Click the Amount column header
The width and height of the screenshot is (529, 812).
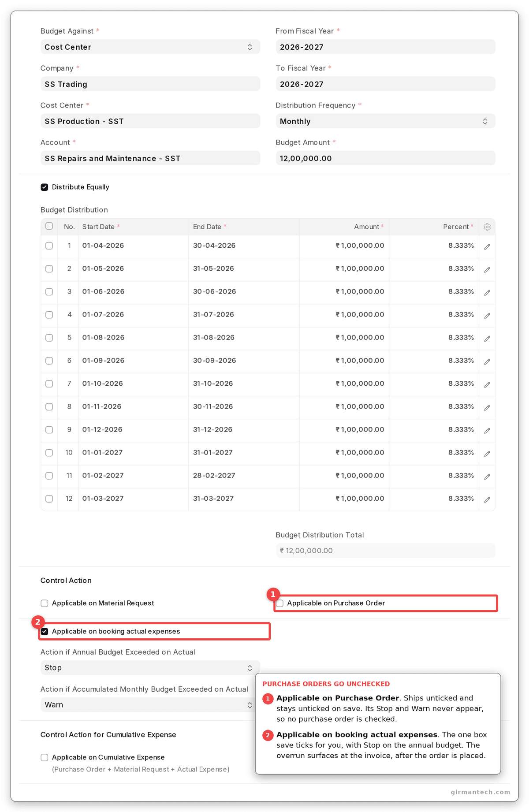click(x=344, y=227)
